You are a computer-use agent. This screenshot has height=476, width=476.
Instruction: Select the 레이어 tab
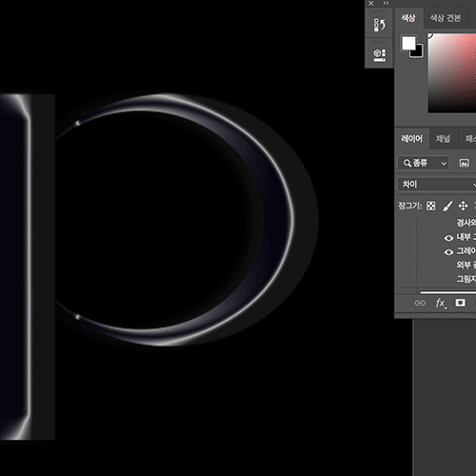[411, 139]
